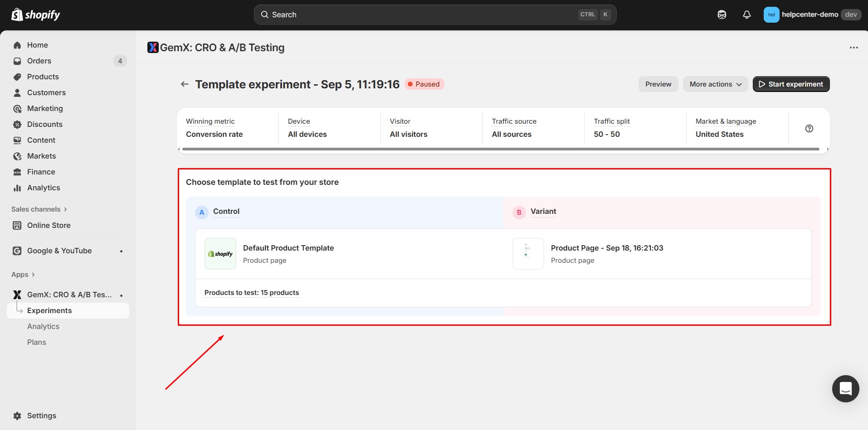Select the Variant product page thumbnail
868x430 pixels.
click(x=528, y=254)
